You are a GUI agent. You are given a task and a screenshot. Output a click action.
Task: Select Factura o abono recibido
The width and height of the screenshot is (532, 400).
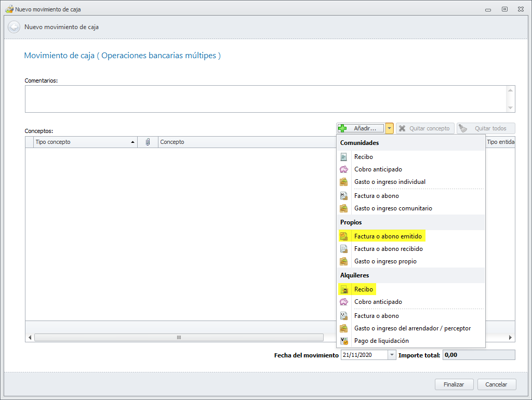click(411, 249)
